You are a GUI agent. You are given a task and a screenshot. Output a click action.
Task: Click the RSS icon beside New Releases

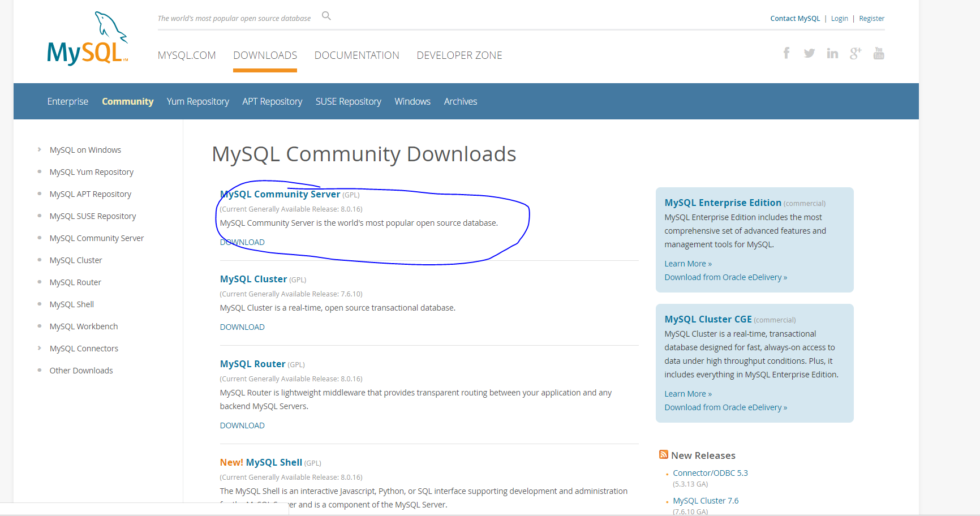663,454
